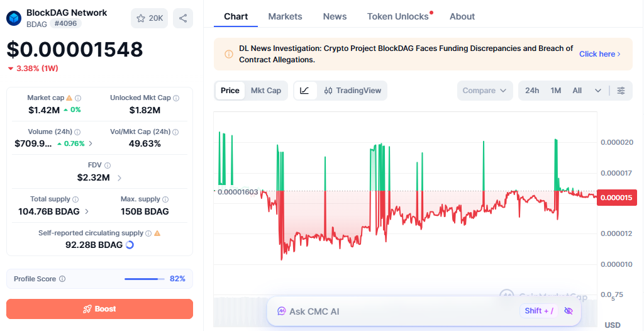The width and height of the screenshot is (644, 331).
Task: Set chart range to 24h
Action: click(x=532, y=91)
